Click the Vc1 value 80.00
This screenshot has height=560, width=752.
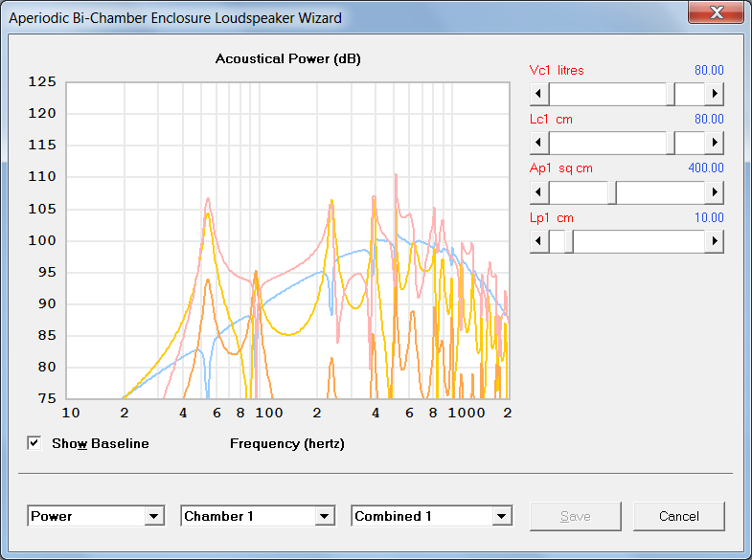[x=709, y=70]
